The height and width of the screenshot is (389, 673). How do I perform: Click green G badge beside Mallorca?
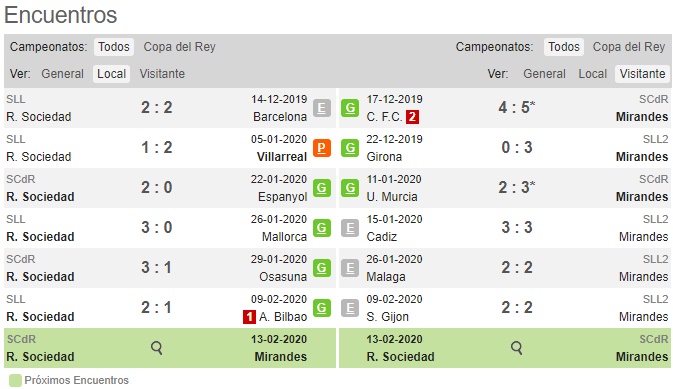(x=321, y=228)
